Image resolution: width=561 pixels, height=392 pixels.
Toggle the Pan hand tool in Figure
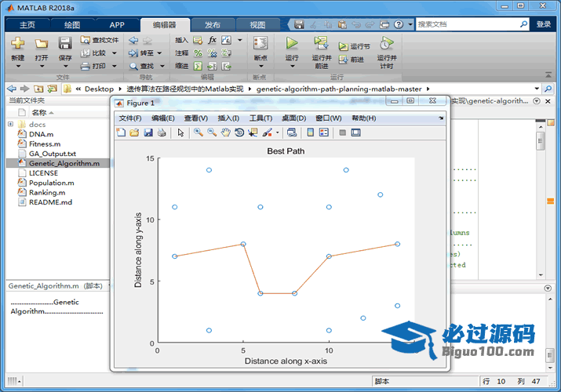(226, 132)
